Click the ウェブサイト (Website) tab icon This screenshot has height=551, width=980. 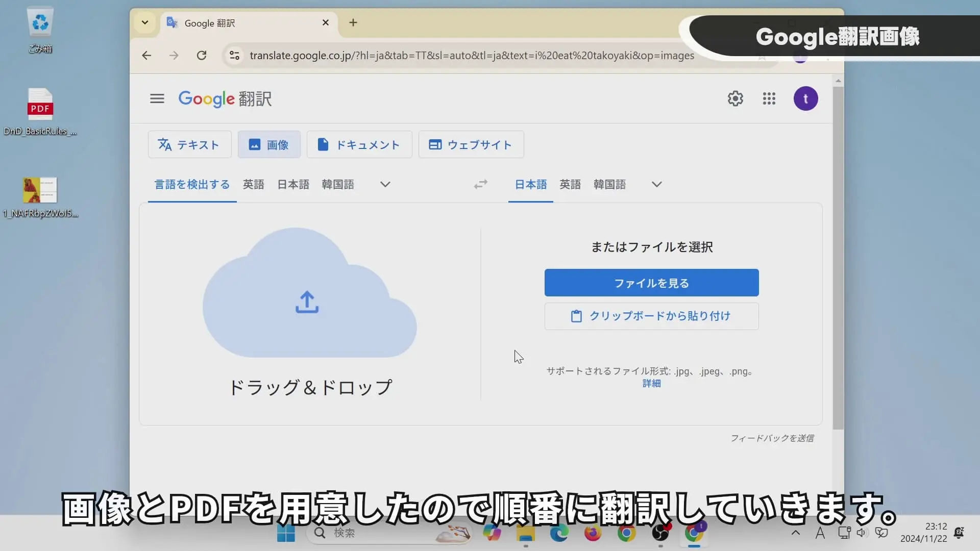[435, 145]
